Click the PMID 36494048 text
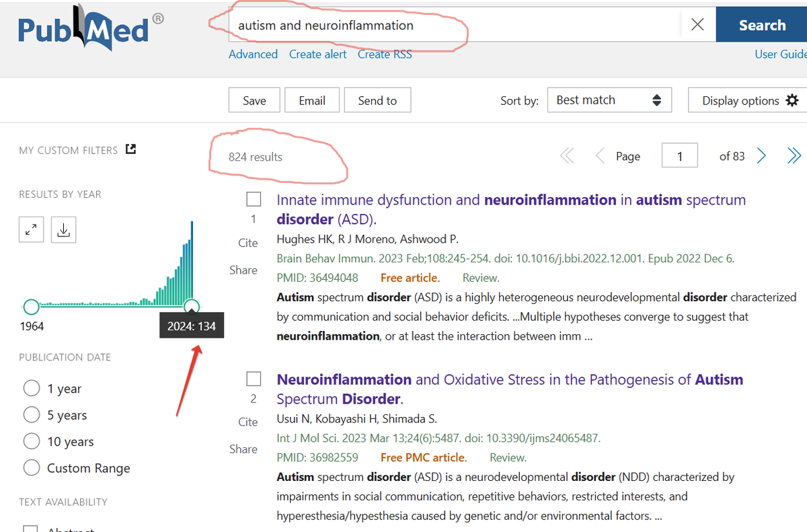This screenshot has height=532, width=807. pyautogui.click(x=317, y=278)
